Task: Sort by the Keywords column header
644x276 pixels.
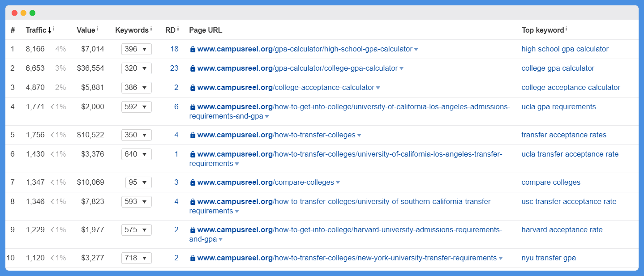Action: [132, 30]
